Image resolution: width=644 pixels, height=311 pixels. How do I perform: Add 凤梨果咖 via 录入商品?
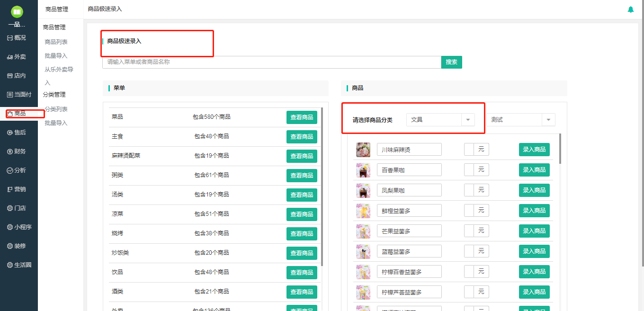click(x=534, y=190)
